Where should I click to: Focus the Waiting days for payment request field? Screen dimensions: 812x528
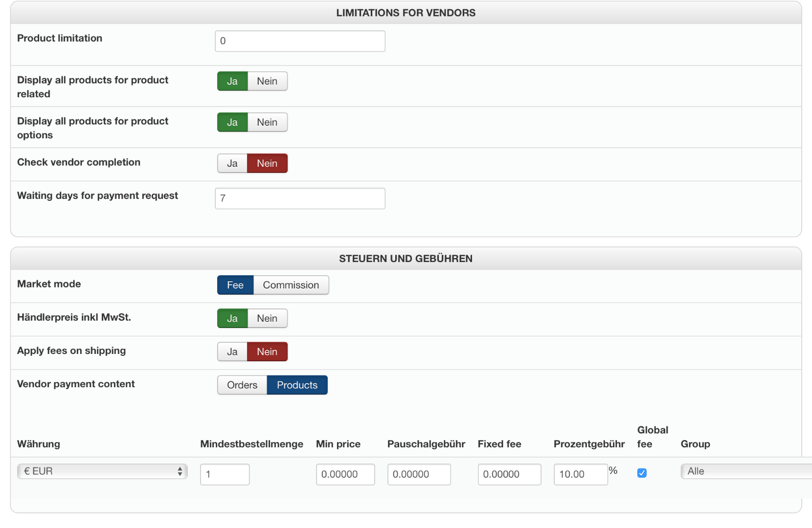pos(300,198)
